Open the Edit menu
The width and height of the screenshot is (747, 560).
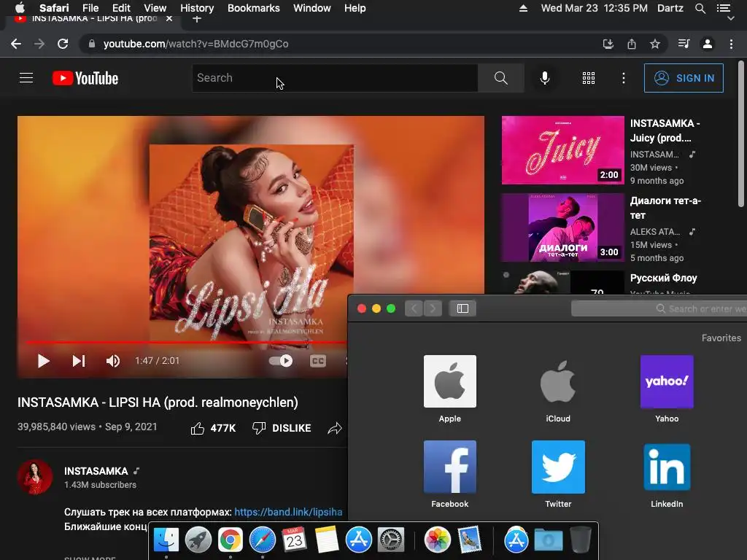121,8
